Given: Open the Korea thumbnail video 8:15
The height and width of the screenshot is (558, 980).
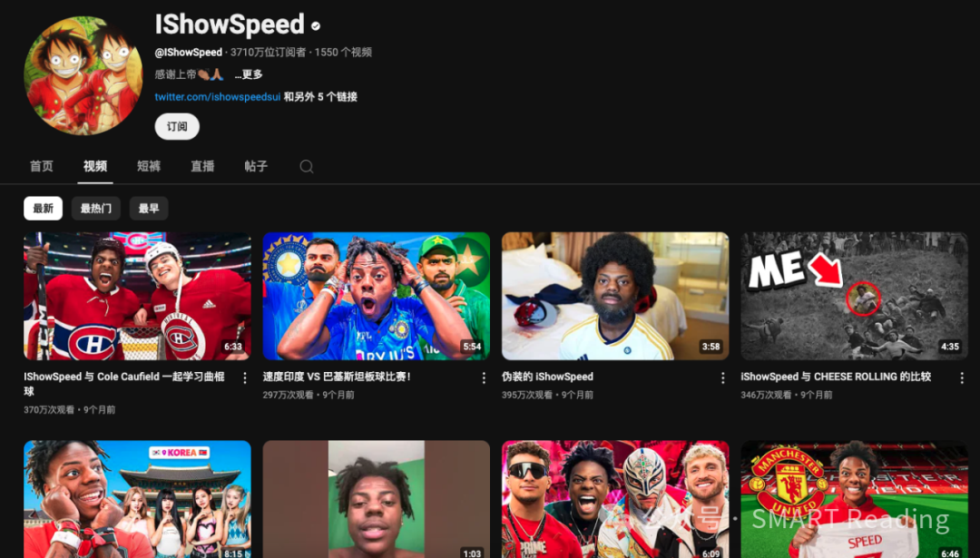Looking at the screenshot, I should (138, 499).
